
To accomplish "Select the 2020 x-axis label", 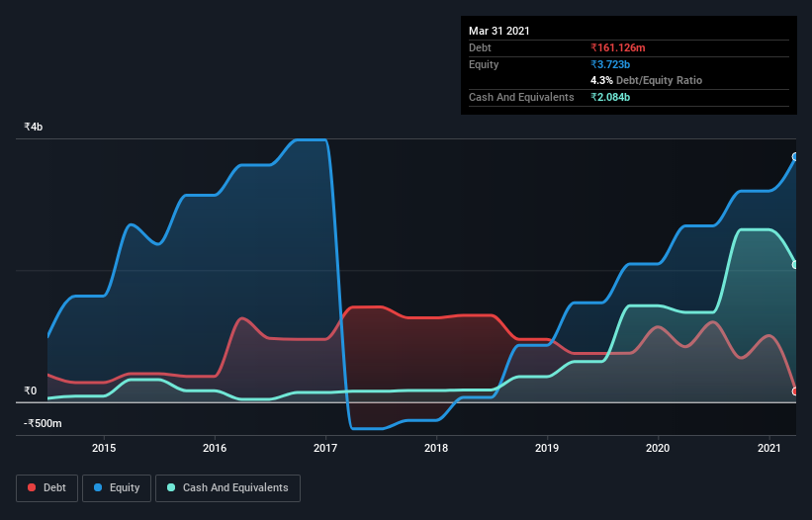I will pos(658,448).
